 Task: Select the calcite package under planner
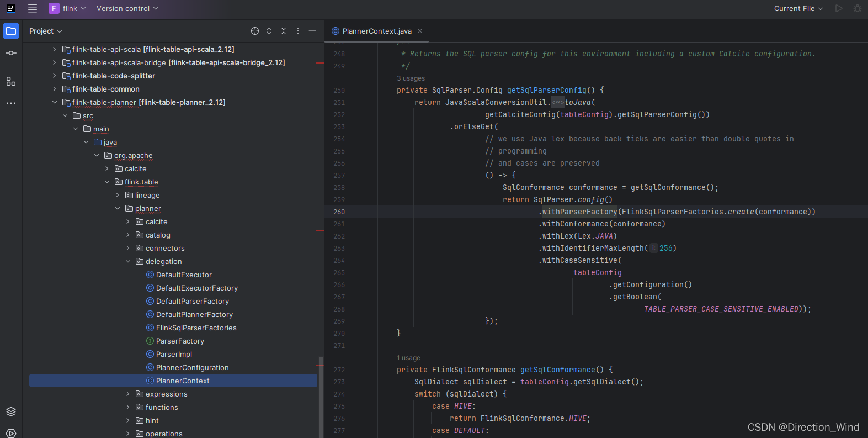click(156, 221)
